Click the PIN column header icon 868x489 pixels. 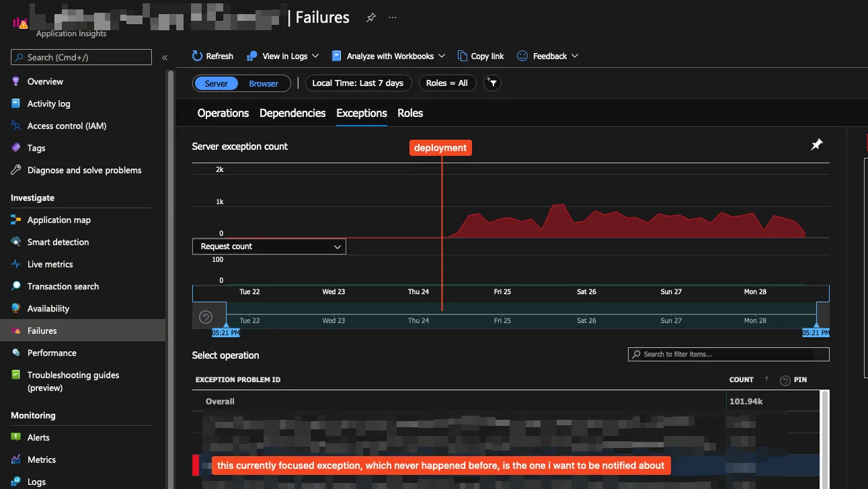click(x=785, y=380)
